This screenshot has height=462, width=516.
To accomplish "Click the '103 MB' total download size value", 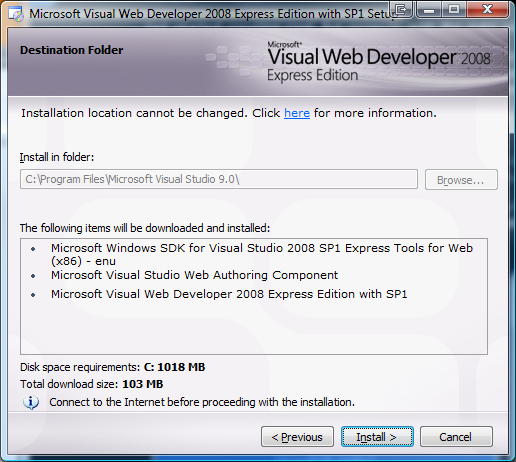I will pyautogui.click(x=143, y=384).
